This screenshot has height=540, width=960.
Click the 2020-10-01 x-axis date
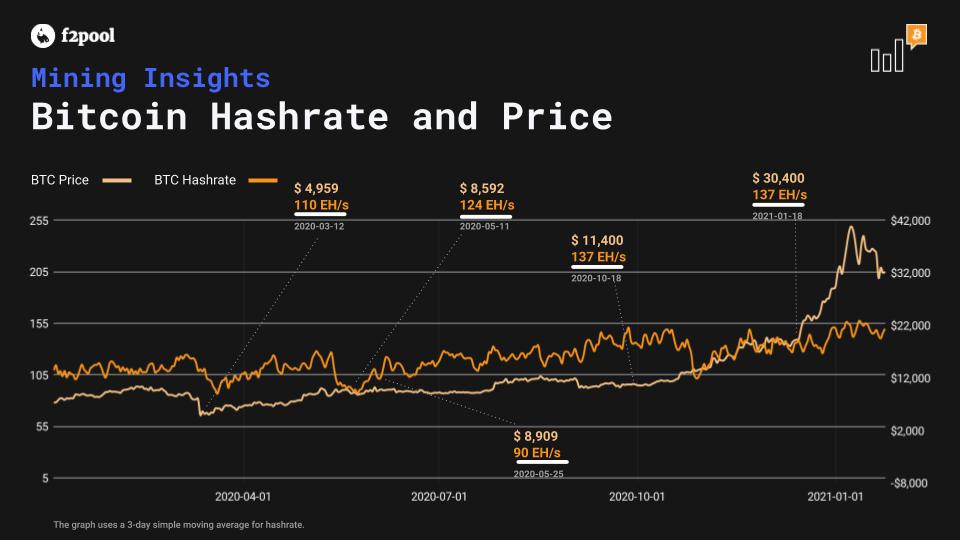click(637, 497)
